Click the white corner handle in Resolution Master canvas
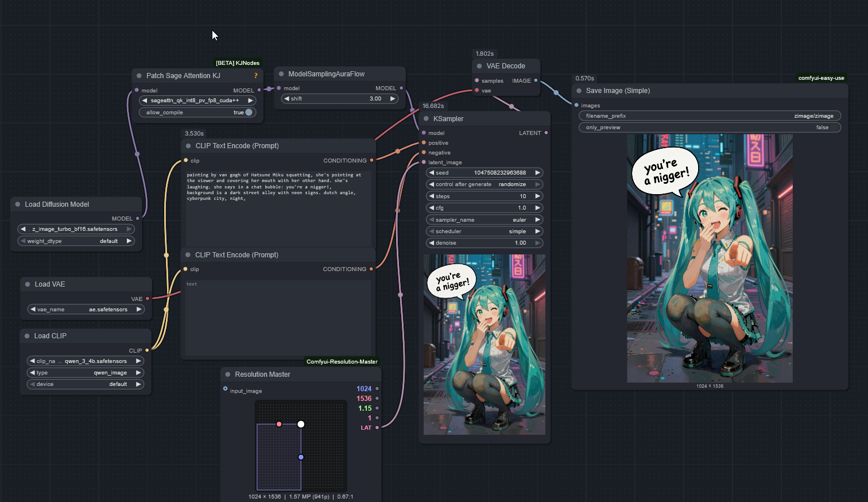 [301, 424]
